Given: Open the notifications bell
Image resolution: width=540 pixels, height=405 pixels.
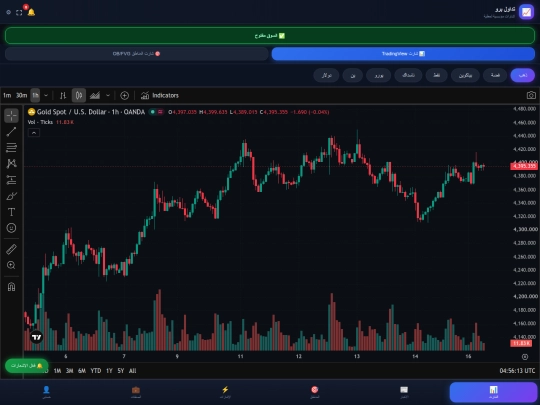Looking at the screenshot, I should tap(31, 12).
